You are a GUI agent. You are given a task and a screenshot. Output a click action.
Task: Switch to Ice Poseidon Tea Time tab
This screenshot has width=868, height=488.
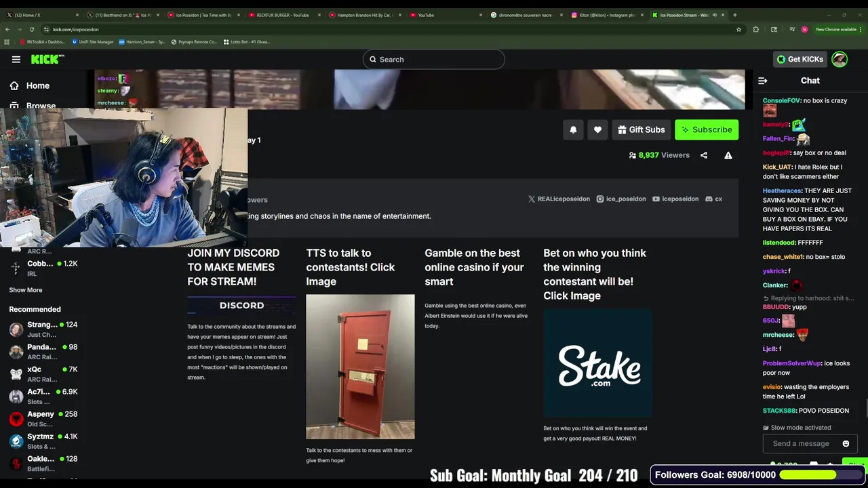202,15
